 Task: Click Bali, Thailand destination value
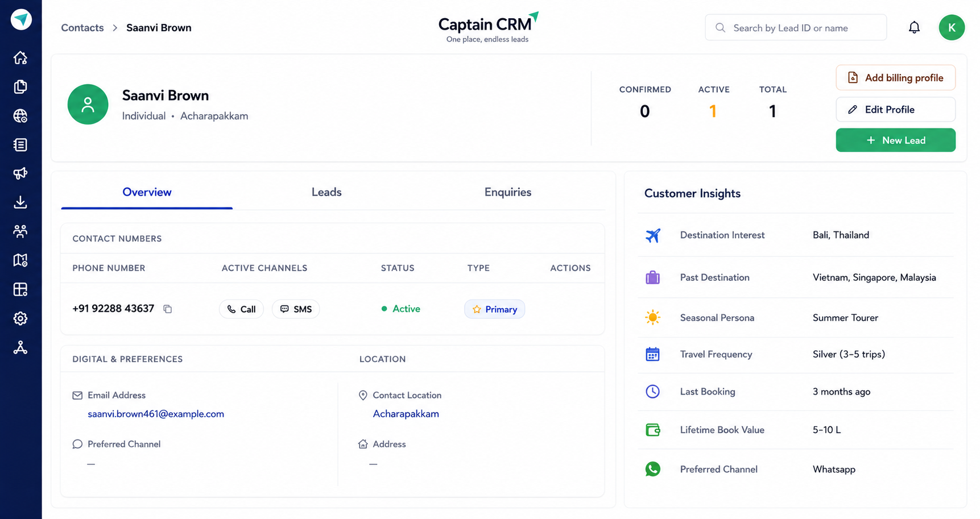(841, 235)
